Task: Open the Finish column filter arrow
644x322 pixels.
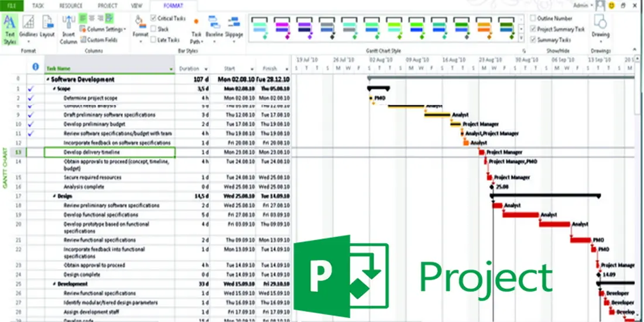Action: tap(286, 69)
